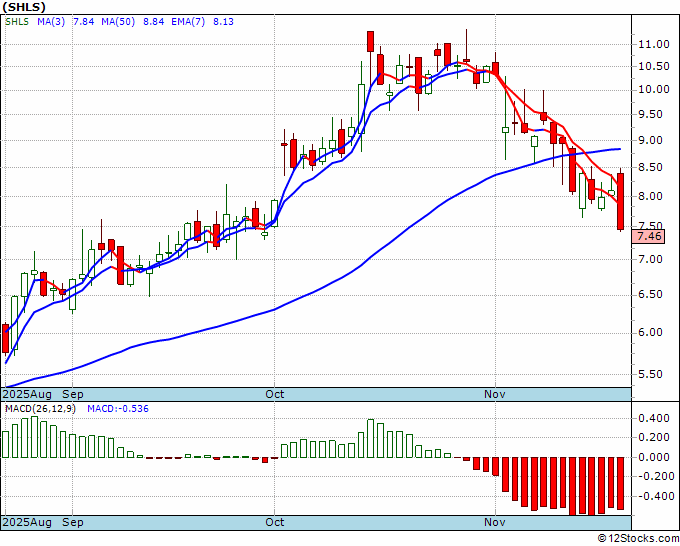
Task: Click the 0.400 MACD axis label
Action: pyautogui.click(x=654, y=418)
